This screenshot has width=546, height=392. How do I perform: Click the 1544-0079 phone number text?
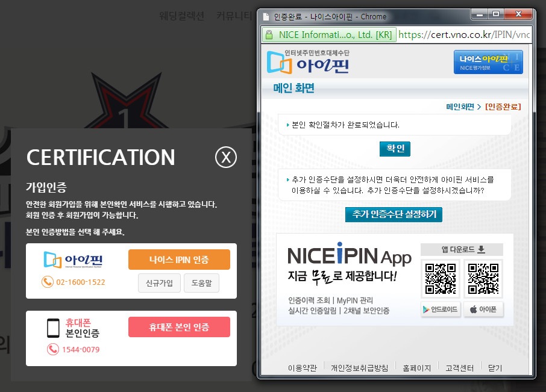(x=81, y=350)
